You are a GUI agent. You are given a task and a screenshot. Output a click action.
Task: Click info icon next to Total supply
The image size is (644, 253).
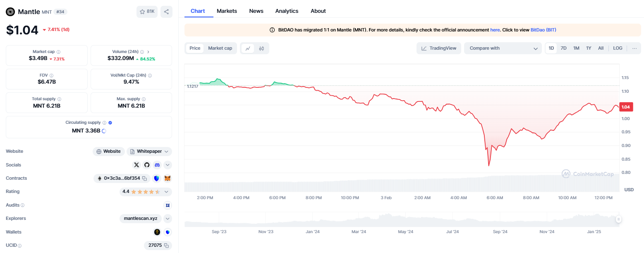point(59,99)
